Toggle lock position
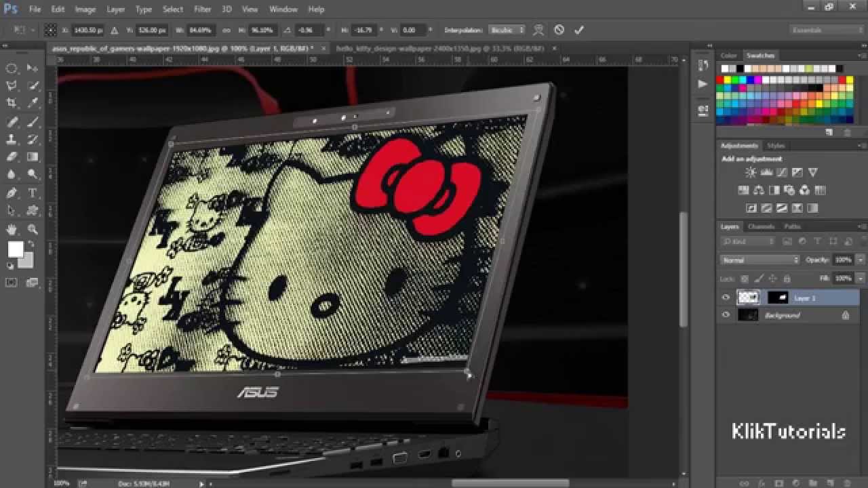 point(772,279)
